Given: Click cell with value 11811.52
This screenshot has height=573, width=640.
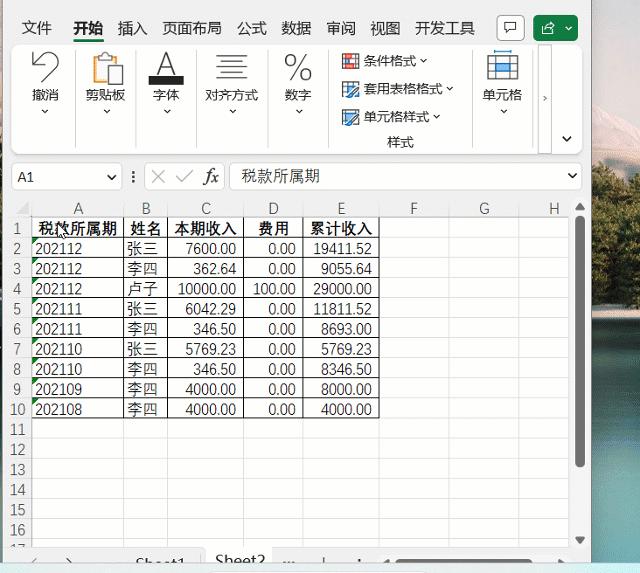Looking at the screenshot, I should [x=341, y=309].
